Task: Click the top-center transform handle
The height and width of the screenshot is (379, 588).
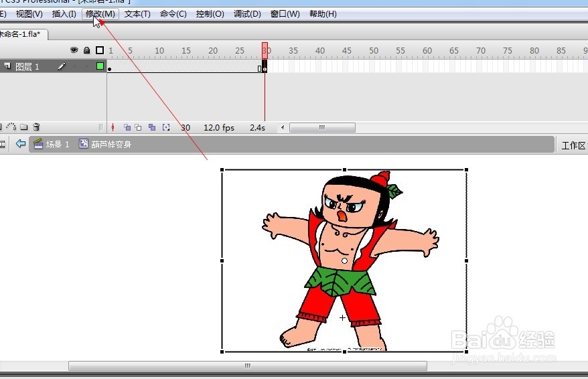Action: click(345, 170)
